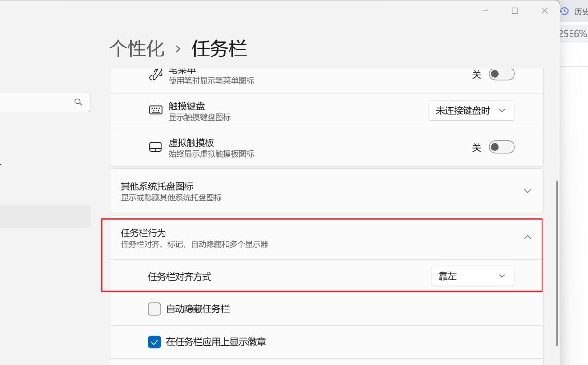Enable the 笔菜单 toggle switch
This screenshot has height=365, width=588.
click(x=502, y=74)
